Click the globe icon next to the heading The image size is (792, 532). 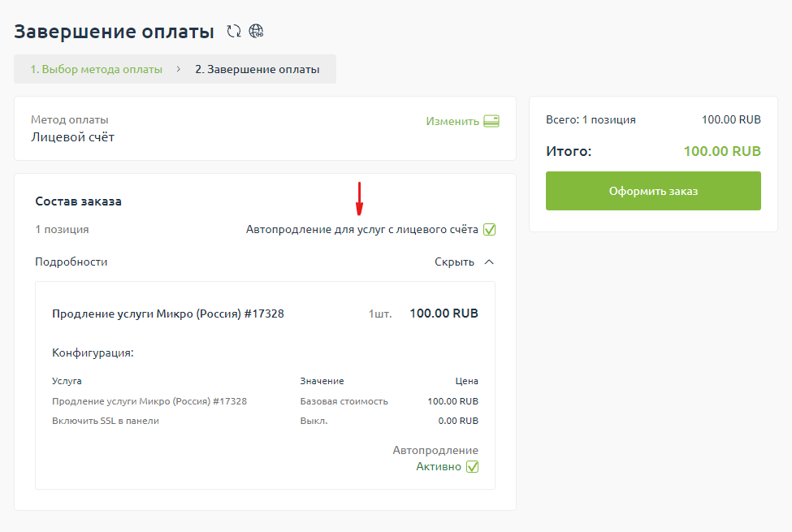[257, 32]
